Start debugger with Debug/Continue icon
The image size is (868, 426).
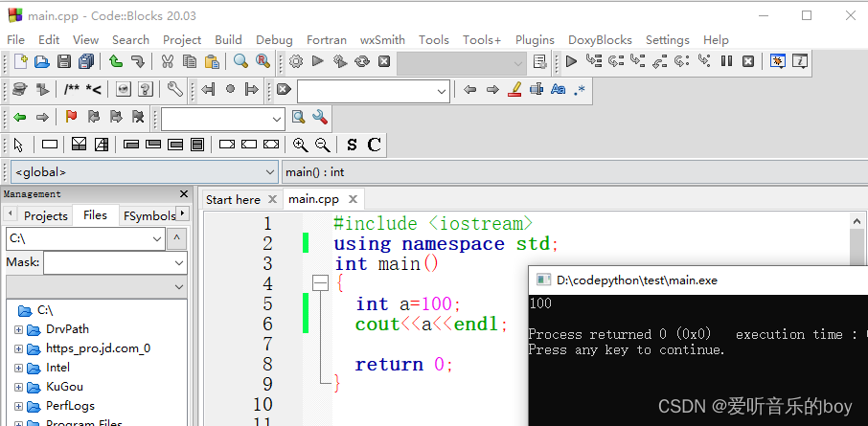(x=571, y=61)
